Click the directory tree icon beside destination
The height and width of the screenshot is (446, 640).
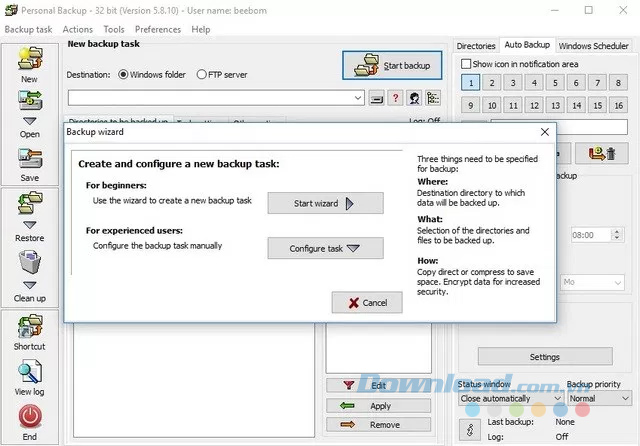point(433,98)
